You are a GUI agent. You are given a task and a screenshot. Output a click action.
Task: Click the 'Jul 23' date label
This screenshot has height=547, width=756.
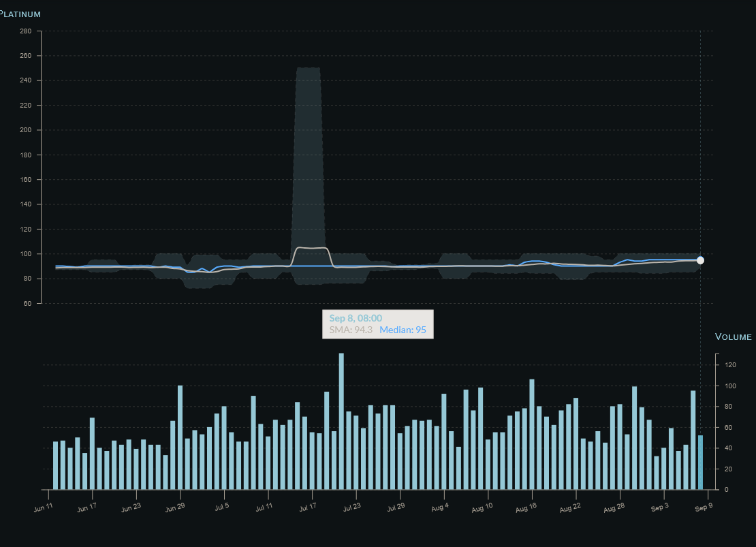coord(352,507)
